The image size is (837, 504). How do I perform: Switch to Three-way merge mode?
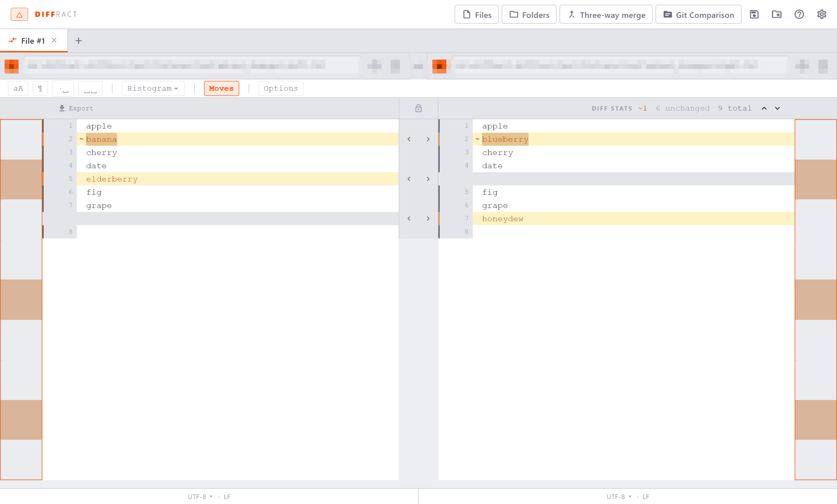606,15
